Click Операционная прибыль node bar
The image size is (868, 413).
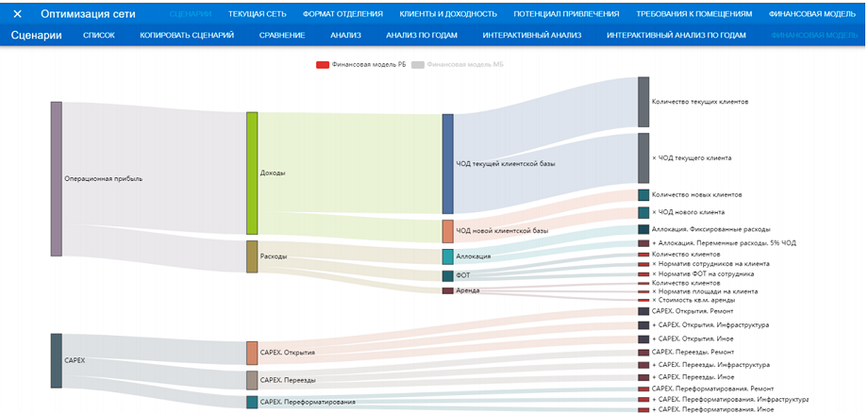click(x=56, y=178)
